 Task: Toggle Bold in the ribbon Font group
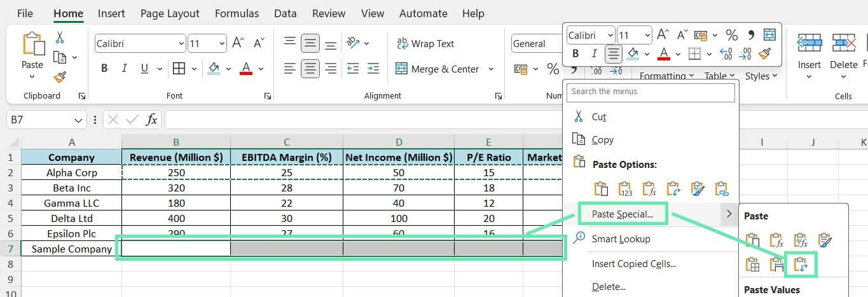104,69
